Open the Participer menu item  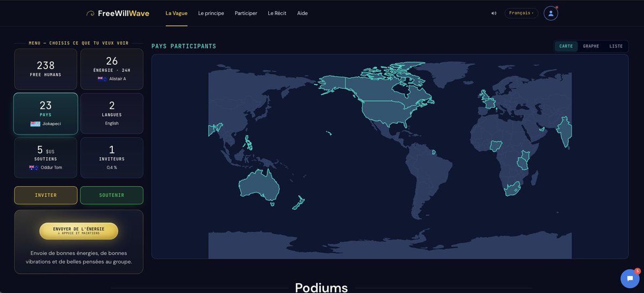tap(246, 13)
